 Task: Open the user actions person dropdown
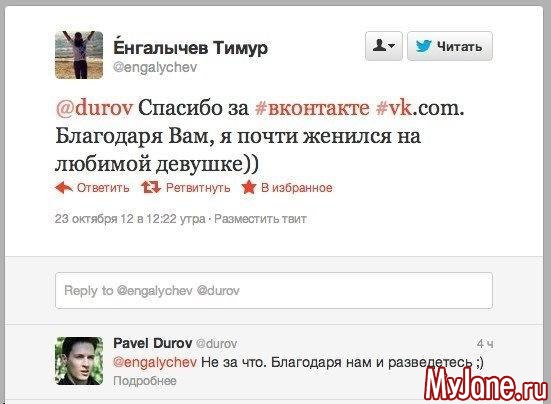[384, 46]
